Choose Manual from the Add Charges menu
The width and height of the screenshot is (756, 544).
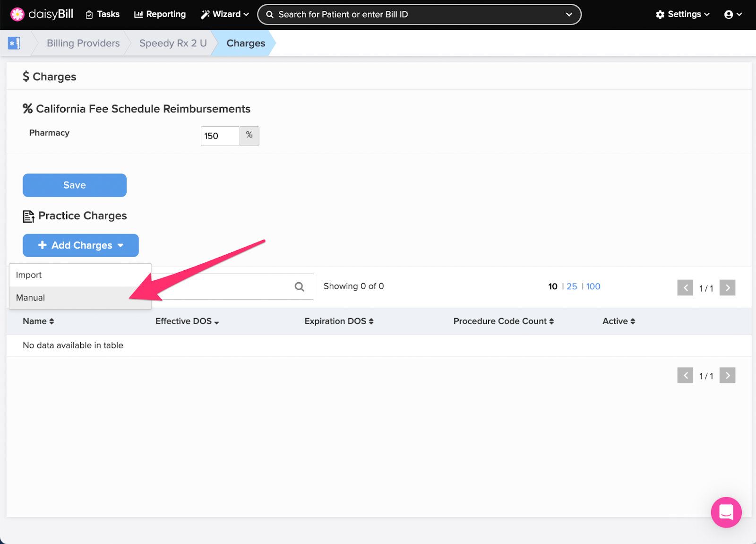pyautogui.click(x=80, y=298)
